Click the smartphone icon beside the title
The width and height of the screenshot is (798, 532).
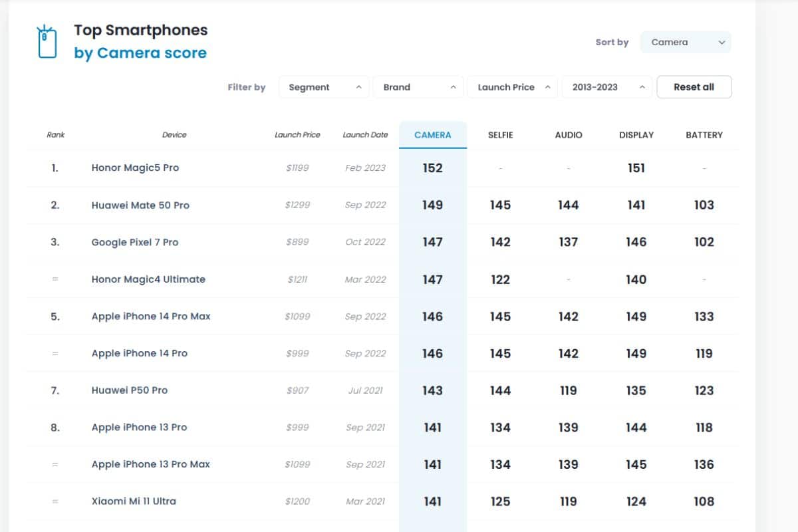click(47, 41)
